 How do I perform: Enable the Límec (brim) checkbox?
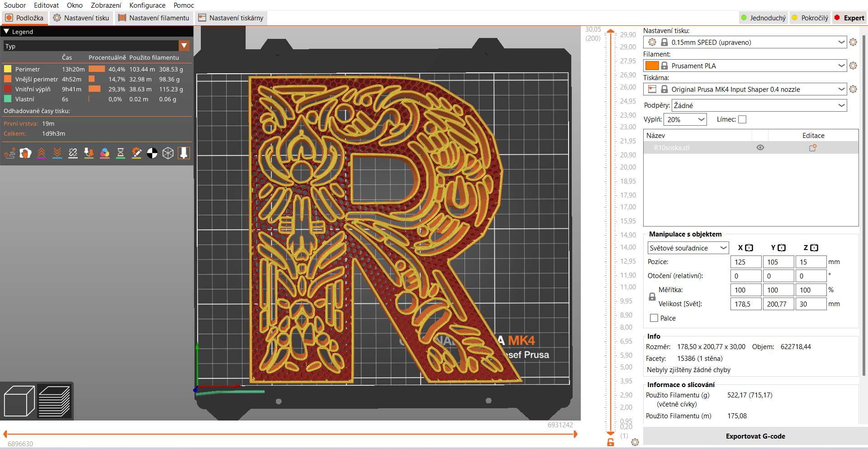742,119
